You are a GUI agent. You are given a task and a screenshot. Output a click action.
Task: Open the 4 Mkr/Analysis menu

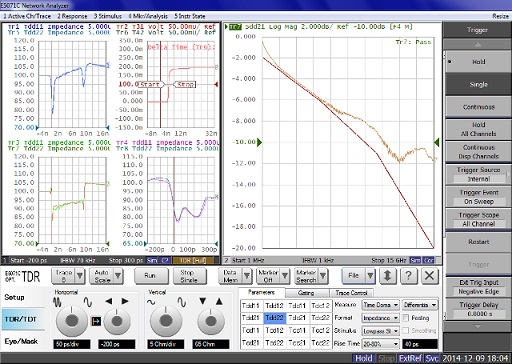coord(148,16)
